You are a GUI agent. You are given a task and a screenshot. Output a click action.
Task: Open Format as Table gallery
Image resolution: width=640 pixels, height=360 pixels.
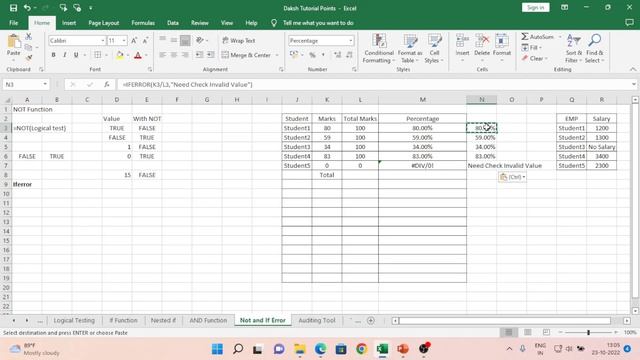click(410, 49)
